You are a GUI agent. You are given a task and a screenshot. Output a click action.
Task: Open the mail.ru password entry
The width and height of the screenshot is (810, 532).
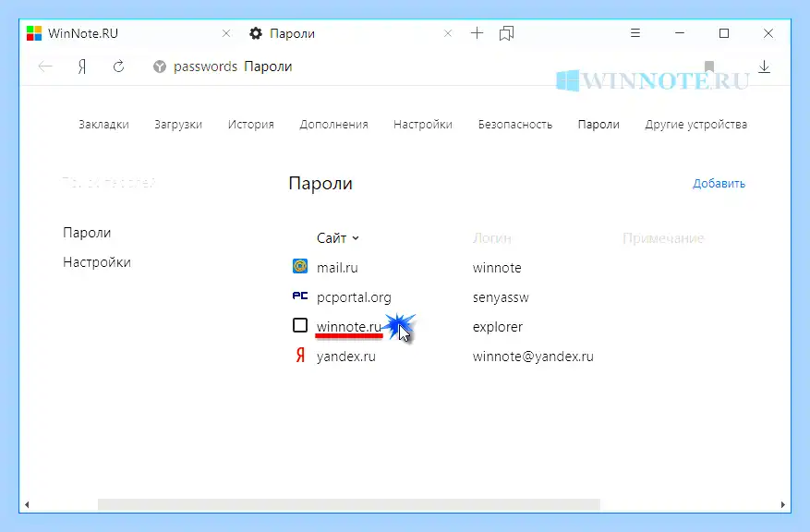pyautogui.click(x=337, y=268)
